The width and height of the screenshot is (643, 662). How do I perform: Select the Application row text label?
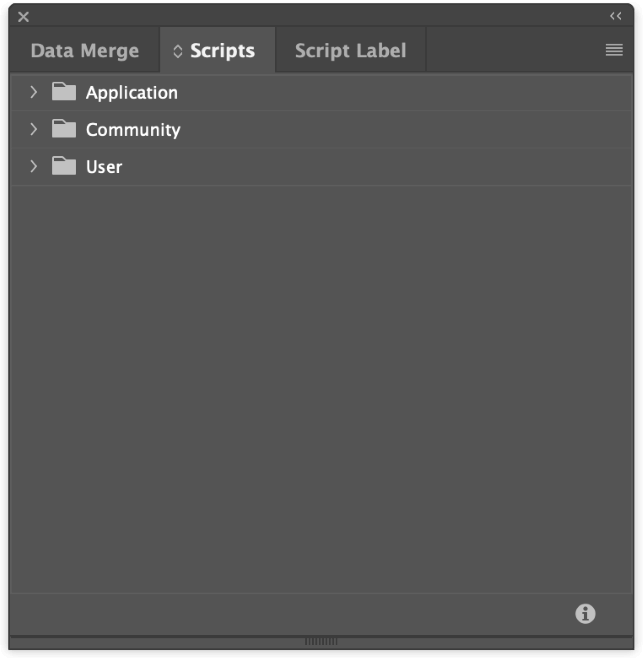click(x=132, y=93)
